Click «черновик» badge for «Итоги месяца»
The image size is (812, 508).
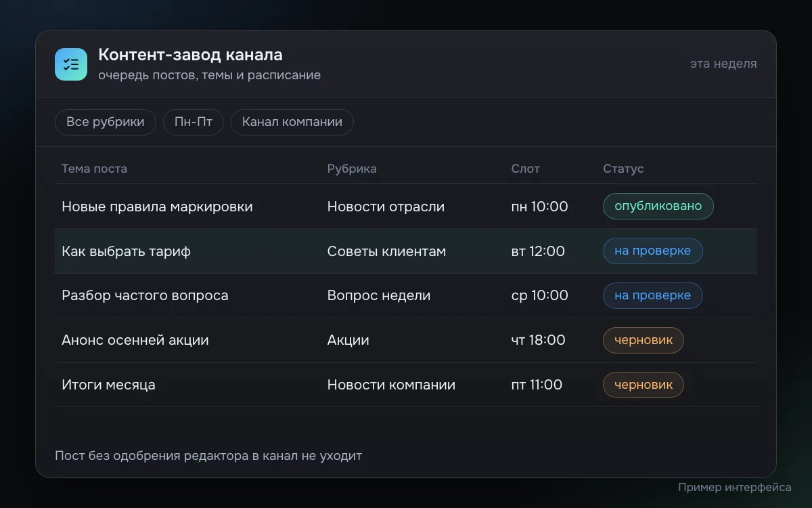[x=644, y=385]
